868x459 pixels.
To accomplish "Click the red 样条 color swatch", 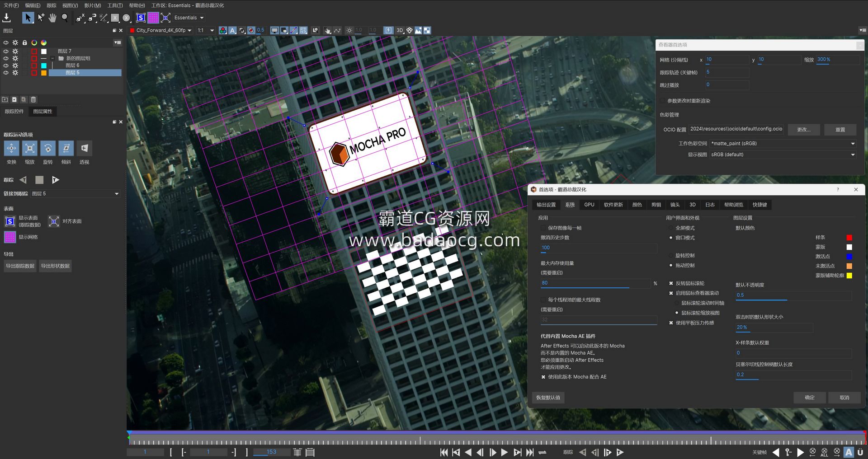I will click(849, 238).
